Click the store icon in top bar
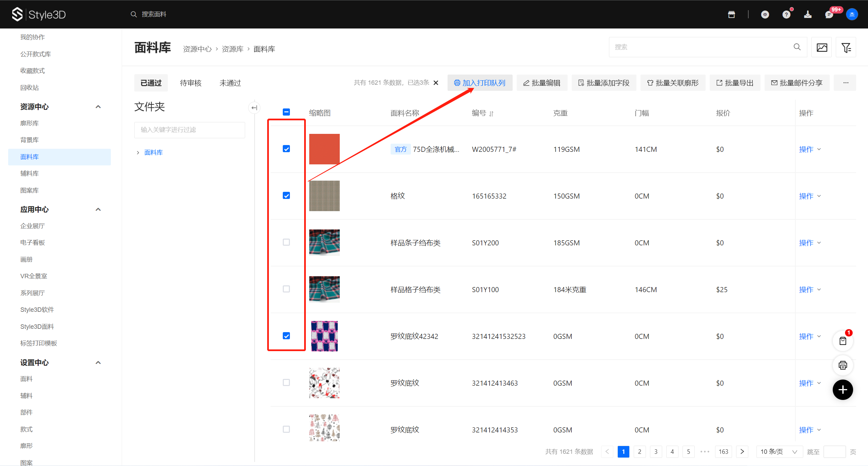This screenshot has width=868, height=466. [x=731, y=15]
